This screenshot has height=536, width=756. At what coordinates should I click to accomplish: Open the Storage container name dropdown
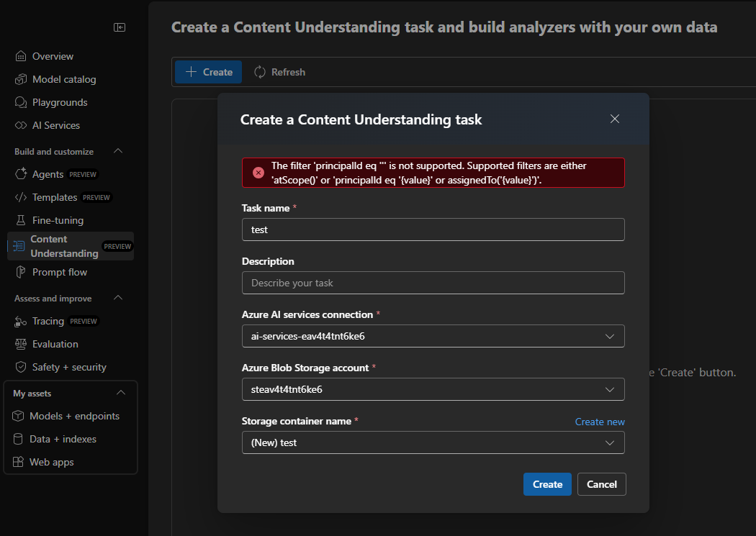click(433, 442)
